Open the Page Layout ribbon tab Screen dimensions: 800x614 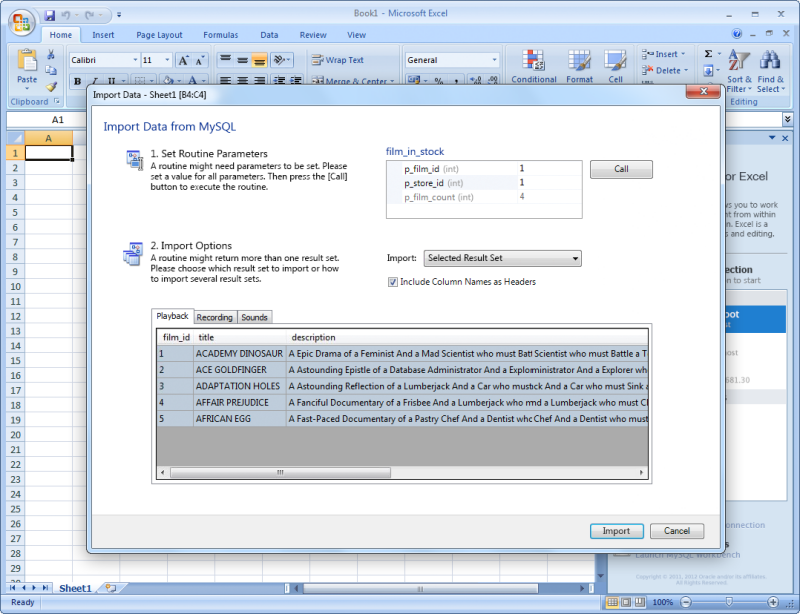tap(159, 35)
